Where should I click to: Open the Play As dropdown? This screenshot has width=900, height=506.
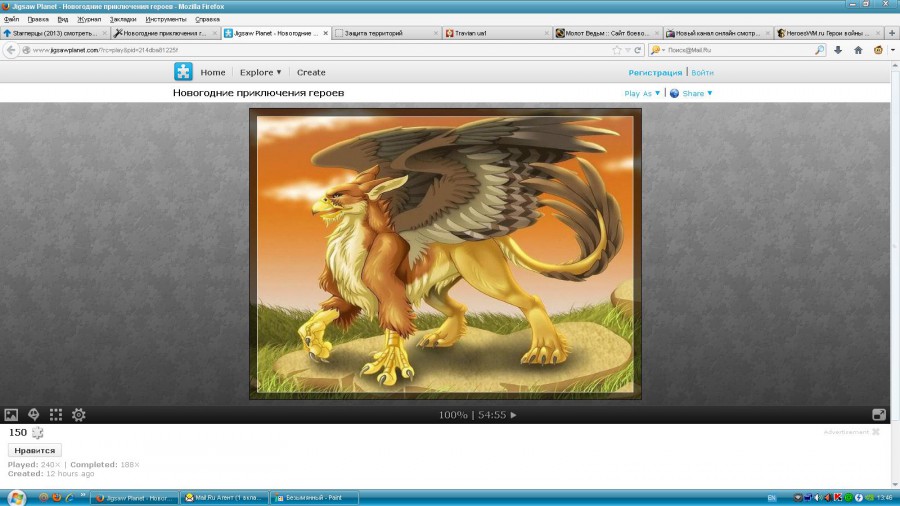point(642,94)
